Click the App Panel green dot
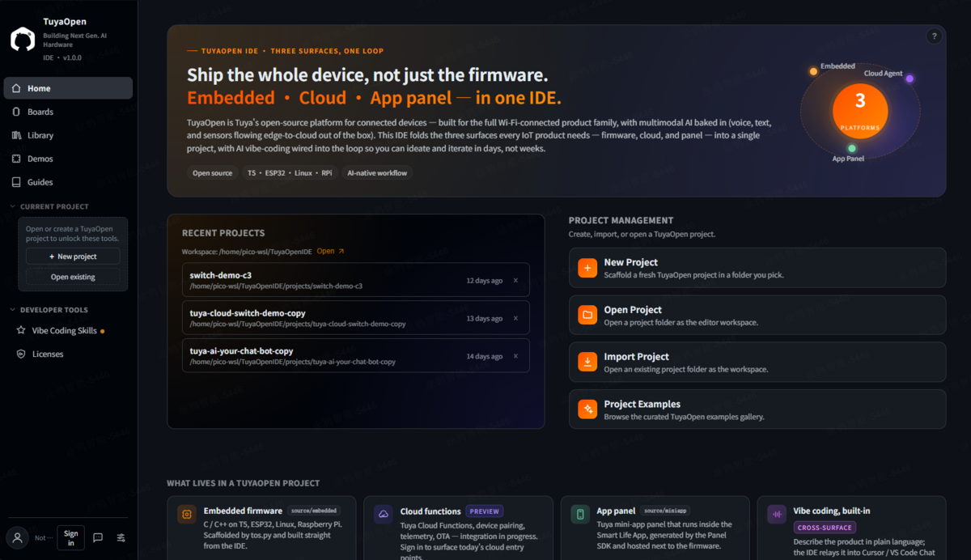Image resolution: width=971 pixels, height=560 pixels. pyautogui.click(x=852, y=149)
